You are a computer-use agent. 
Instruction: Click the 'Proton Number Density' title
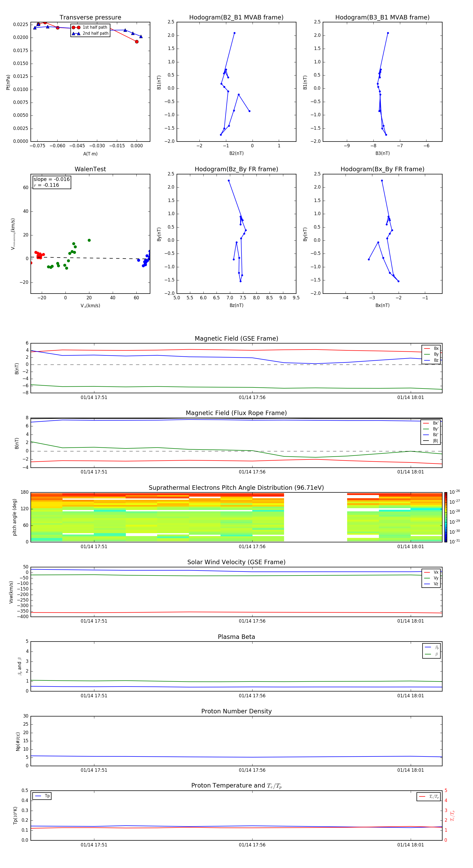click(x=236, y=711)
